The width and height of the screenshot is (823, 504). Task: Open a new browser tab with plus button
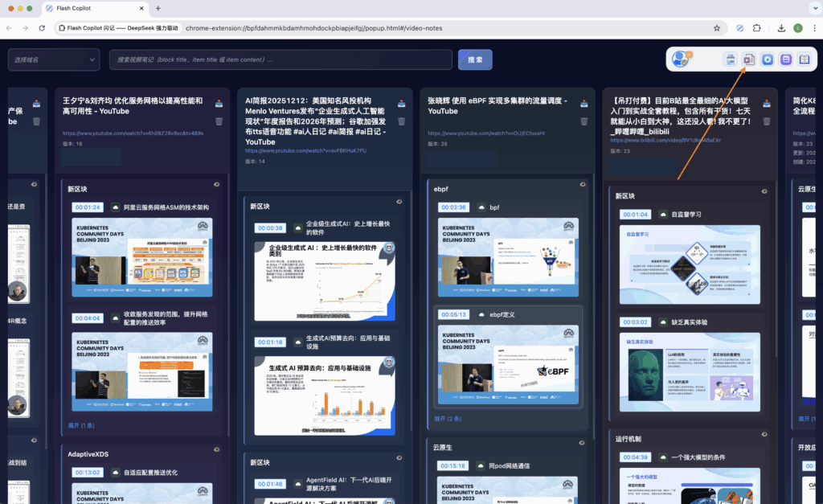[158, 8]
